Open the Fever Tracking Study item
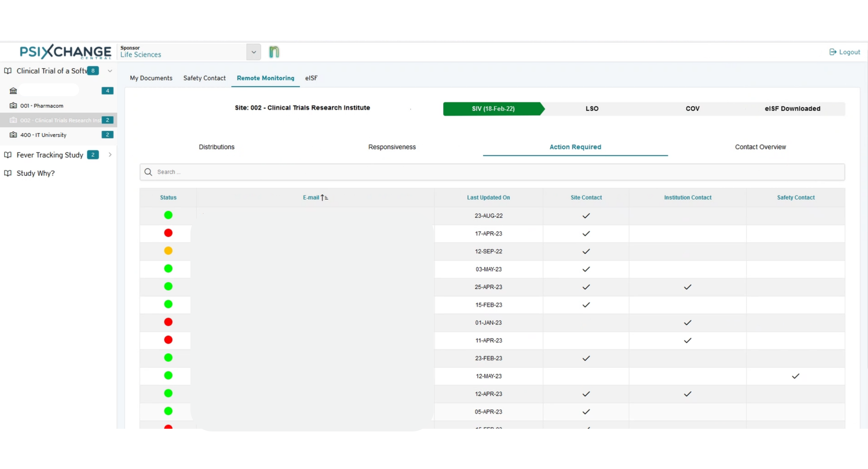 pos(50,155)
